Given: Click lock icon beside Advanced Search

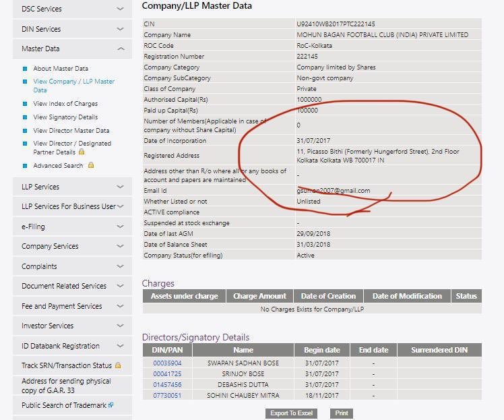Looking at the screenshot, I should pos(91,165).
